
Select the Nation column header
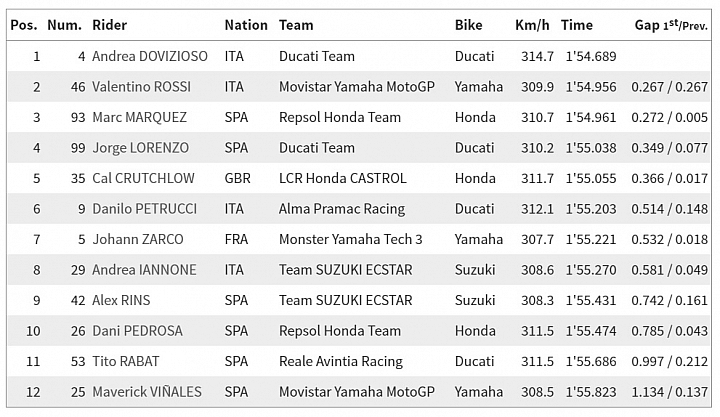pyautogui.click(x=246, y=25)
